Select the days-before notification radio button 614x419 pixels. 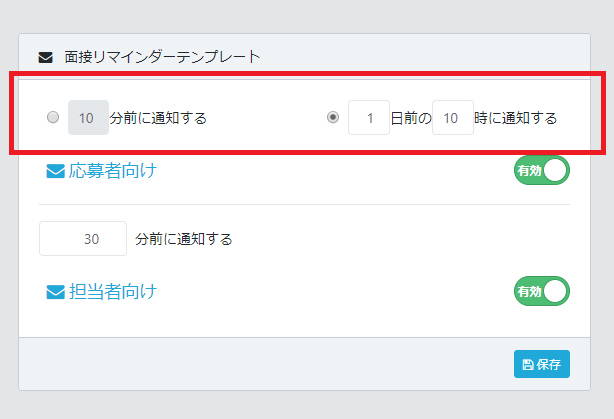pyautogui.click(x=333, y=117)
